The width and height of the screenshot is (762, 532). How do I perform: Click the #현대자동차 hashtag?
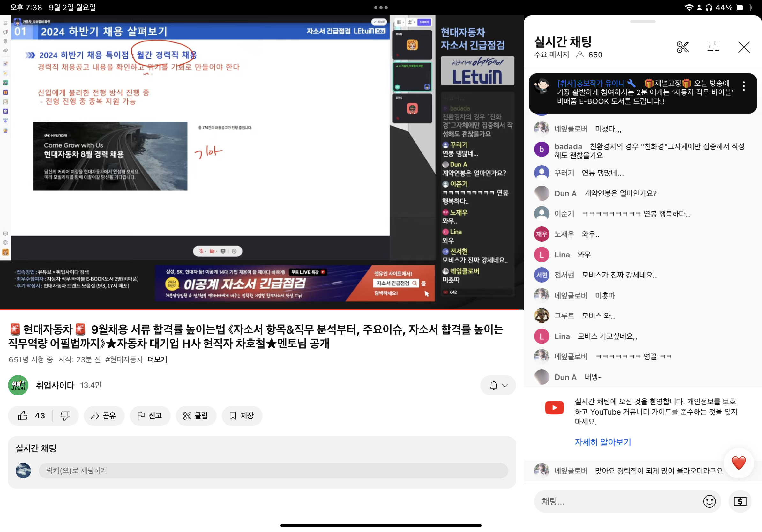(124, 359)
